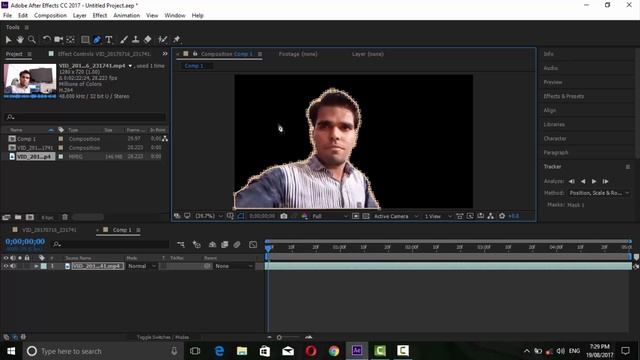The image size is (640, 360).
Task: Open the Paragraph panel
Action: [x=556, y=153]
